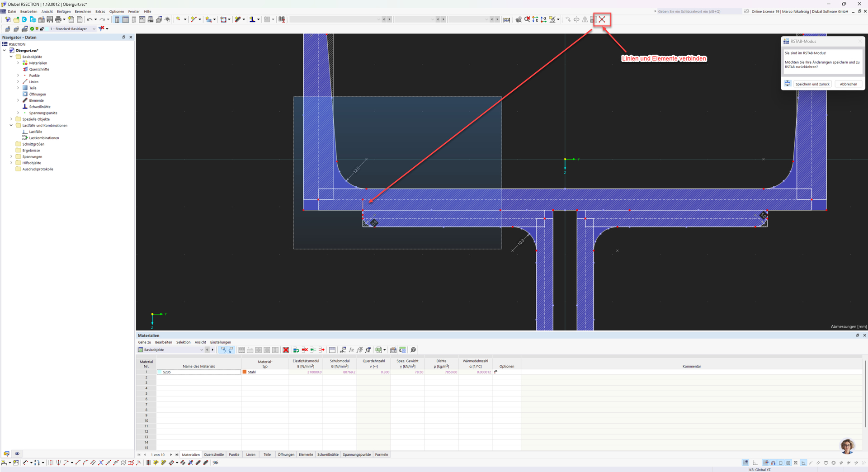Click the Abbrechen button in RSTAB-Modus dialog

(x=848, y=84)
